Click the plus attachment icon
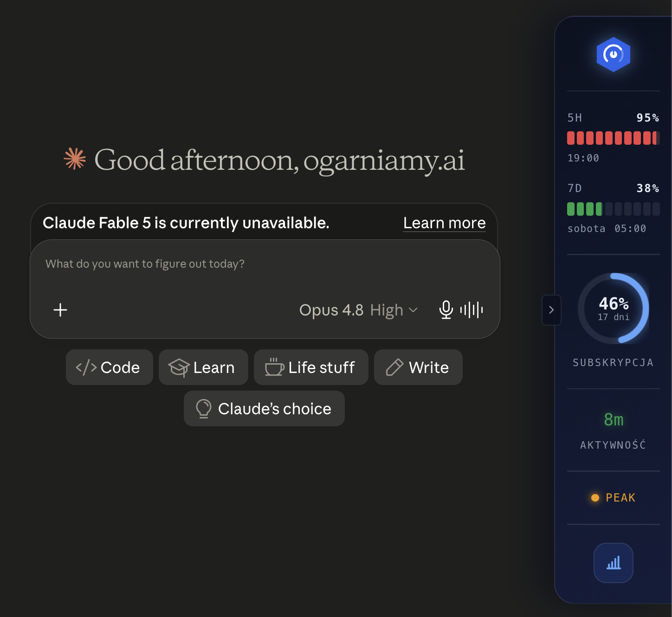Image resolution: width=672 pixels, height=617 pixels. tap(60, 310)
